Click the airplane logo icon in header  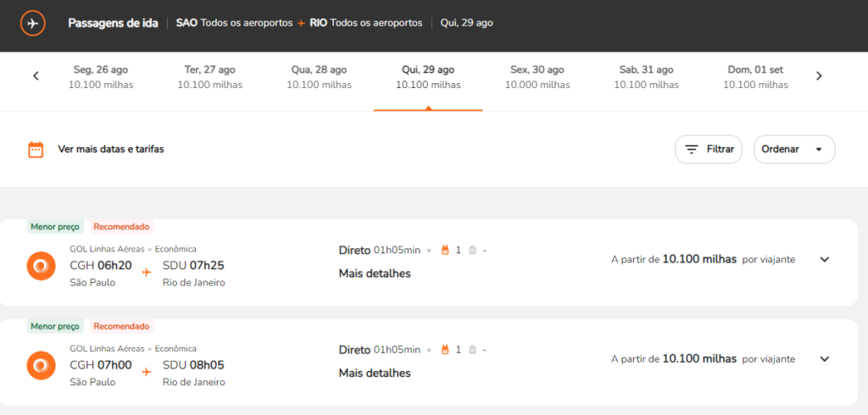pyautogui.click(x=33, y=23)
